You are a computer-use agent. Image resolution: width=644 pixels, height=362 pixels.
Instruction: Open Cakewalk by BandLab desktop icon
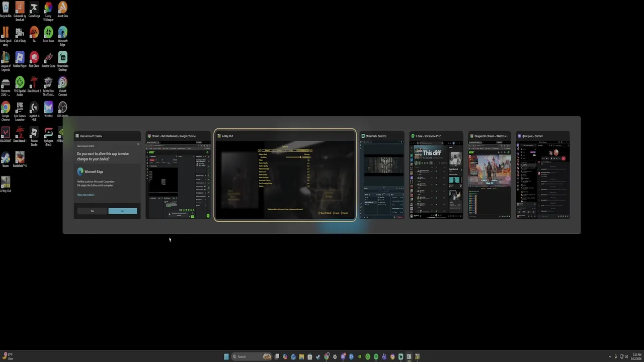[20, 11]
